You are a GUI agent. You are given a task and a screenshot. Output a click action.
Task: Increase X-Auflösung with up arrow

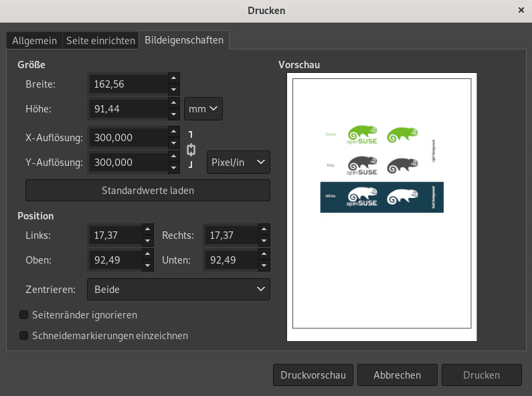pyautogui.click(x=174, y=132)
